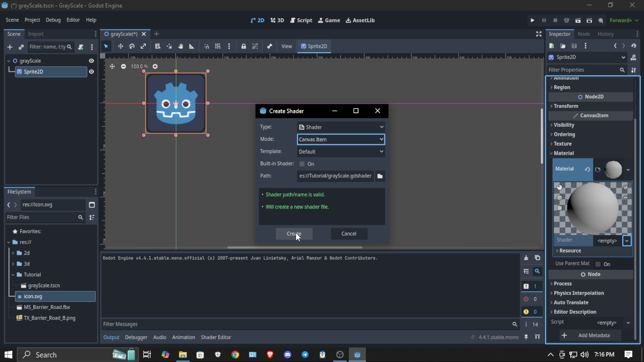
Task: Hide the Sprite2D node in the scene tree
Action: click(x=91, y=72)
